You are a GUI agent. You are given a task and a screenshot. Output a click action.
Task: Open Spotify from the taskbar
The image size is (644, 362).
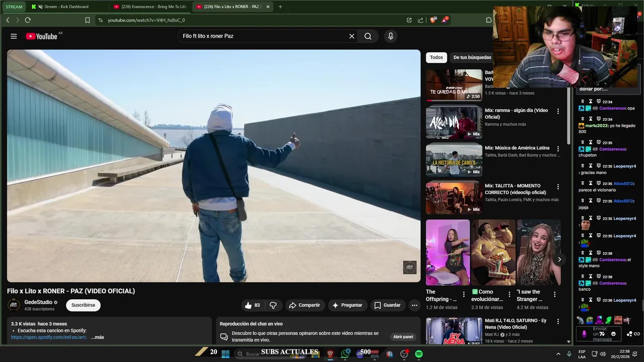pyautogui.click(x=419, y=354)
